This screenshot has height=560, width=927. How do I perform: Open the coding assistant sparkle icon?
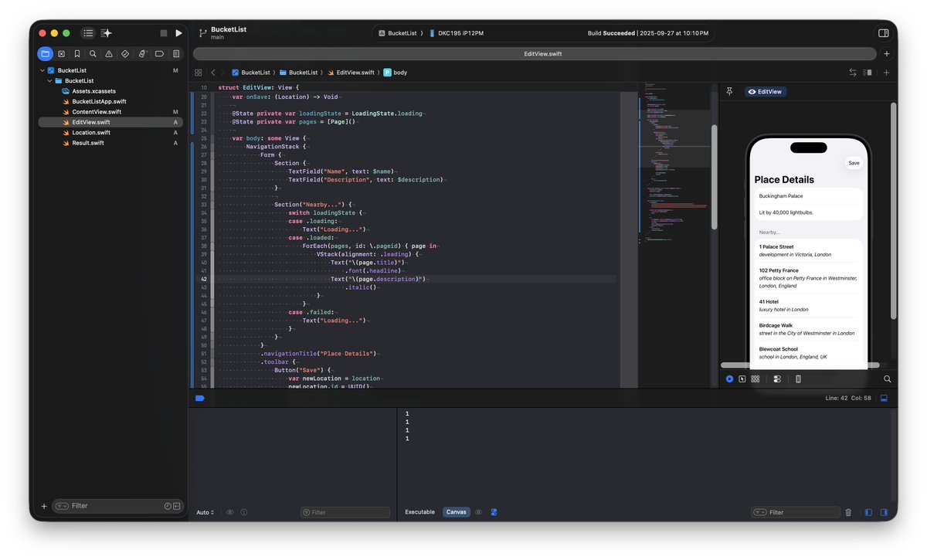[x=107, y=33]
